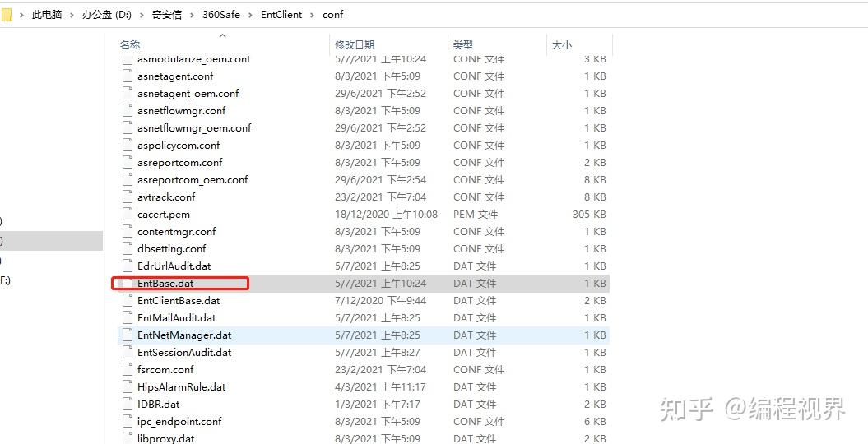
Task: Select the asmodularize_oem.conf file name
Action: pos(193,58)
